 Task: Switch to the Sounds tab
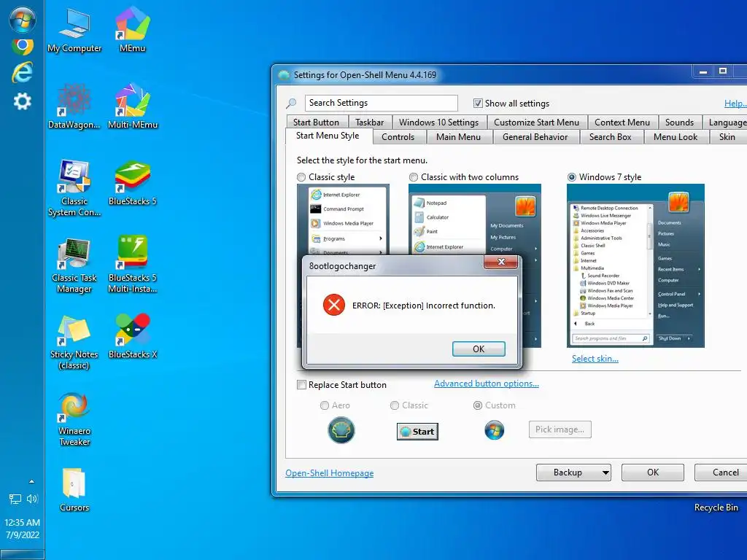pos(679,122)
